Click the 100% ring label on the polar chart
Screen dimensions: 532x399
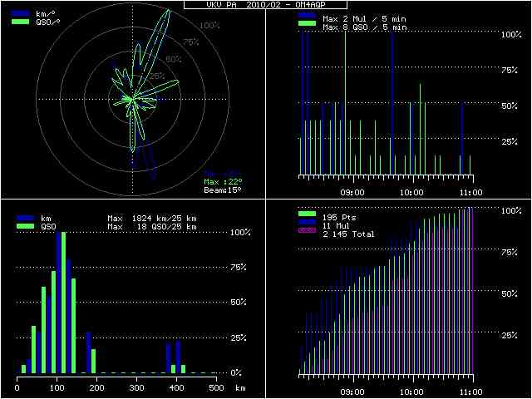point(209,25)
